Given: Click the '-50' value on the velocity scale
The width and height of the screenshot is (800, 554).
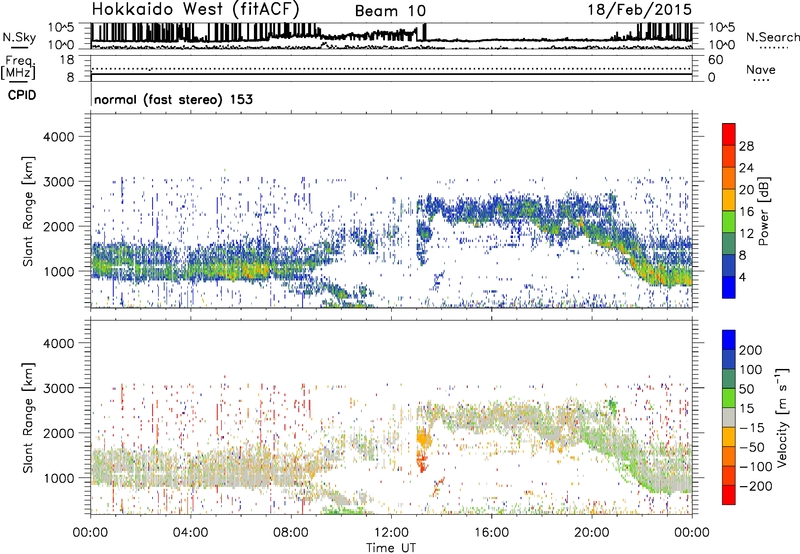Looking at the screenshot, I should pos(752,447).
